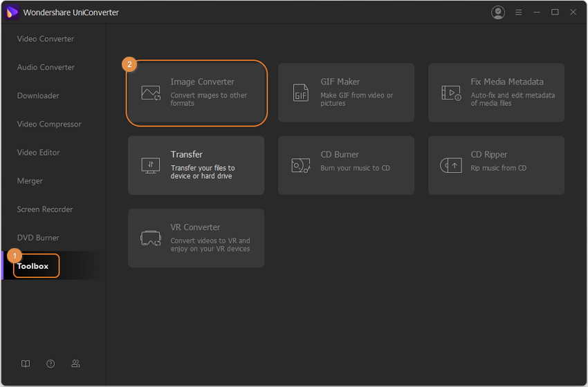Image resolution: width=588 pixels, height=387 pixels.
Task: Open the user guide book icon
Action: pyautogui.click(x=26, y=364)
